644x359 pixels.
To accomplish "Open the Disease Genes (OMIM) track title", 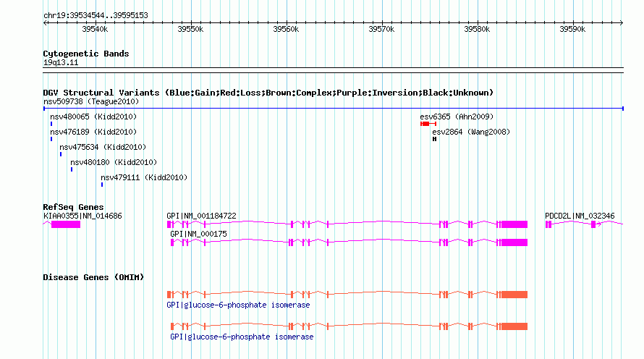I will (93, 277).
